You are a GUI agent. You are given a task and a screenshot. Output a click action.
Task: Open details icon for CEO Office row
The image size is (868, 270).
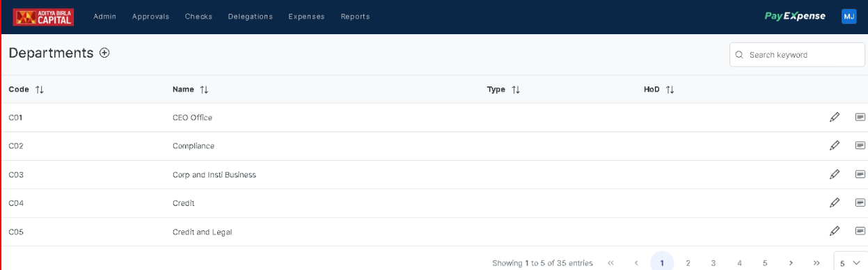click(x=860, y=117)
